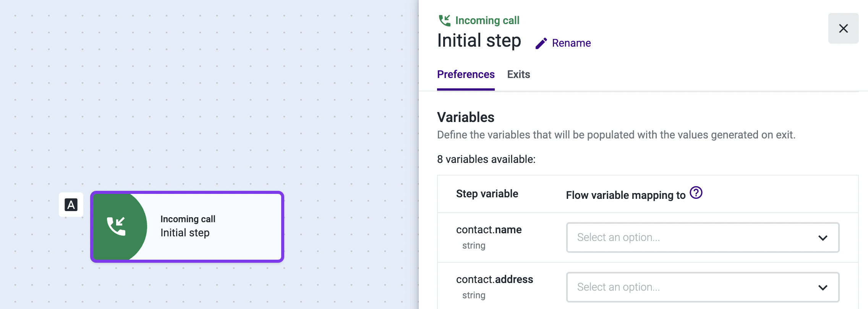This screenshot has width=868, height=309.
Task: Click the phone icon on the canvas node
Action: tap(116, 226)
